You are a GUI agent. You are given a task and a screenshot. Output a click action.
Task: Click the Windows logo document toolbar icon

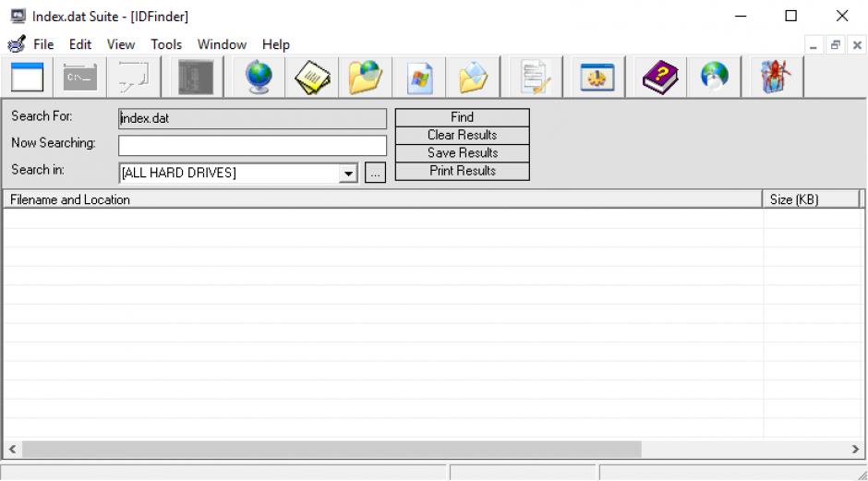pos(419,78)
